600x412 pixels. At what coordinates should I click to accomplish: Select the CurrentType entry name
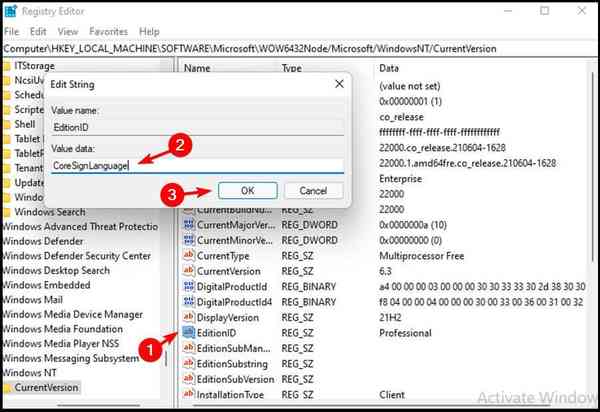(223, 256)
